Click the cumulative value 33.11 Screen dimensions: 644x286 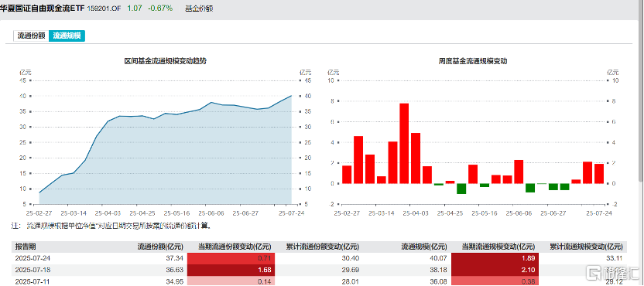[x=615, y=258]
